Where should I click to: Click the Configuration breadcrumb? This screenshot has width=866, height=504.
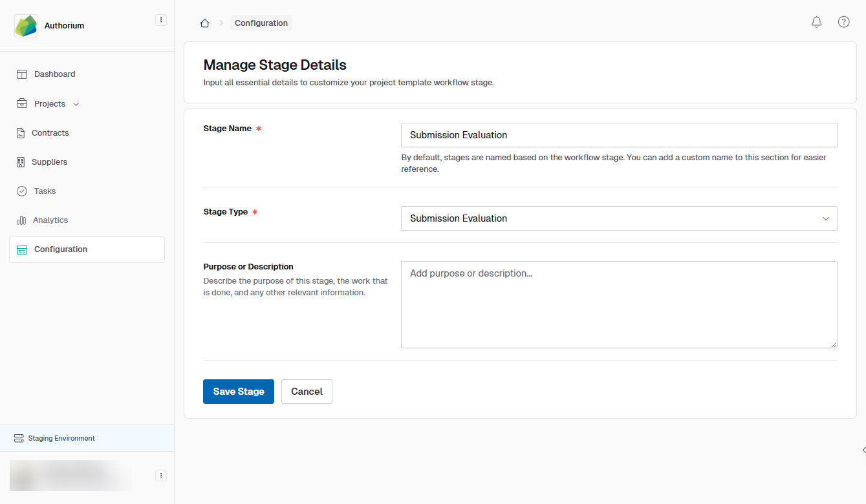tap(261, 23)
